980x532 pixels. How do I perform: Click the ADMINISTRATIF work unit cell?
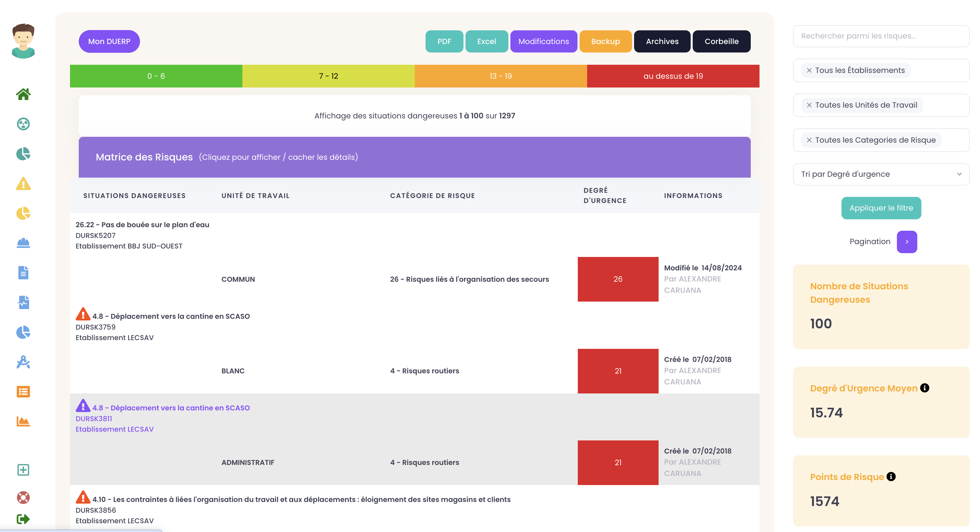(248, 462)
